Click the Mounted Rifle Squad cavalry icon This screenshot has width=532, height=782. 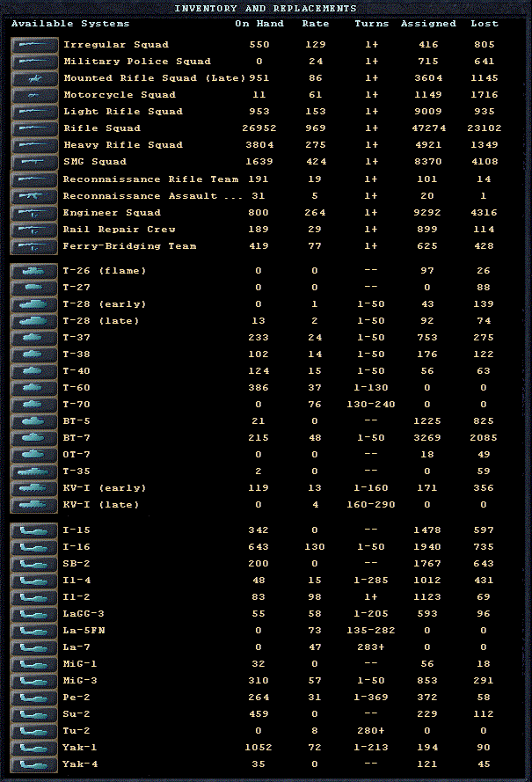[x=34, y=78]
